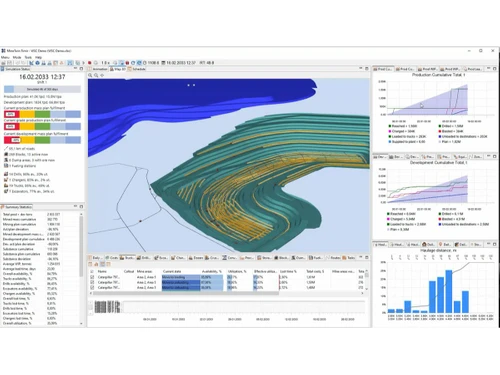
Task: Click the green segment of development mass plan fulfilment bar
Action: click(x=42, y=140)
